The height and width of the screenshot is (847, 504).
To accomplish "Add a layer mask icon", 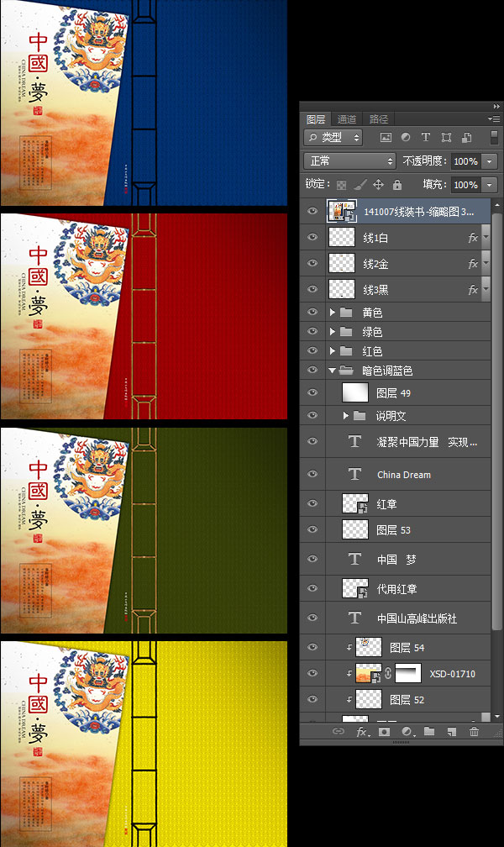I will tap(384, 731).
